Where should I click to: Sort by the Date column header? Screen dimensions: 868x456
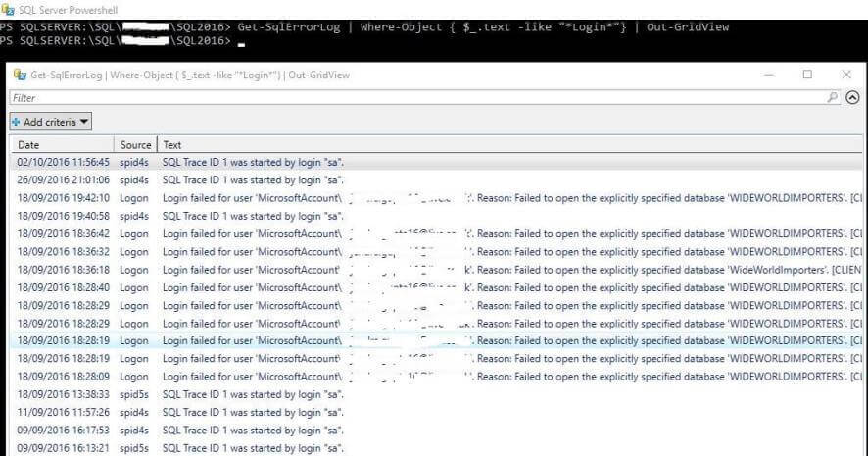click(63, 144)
